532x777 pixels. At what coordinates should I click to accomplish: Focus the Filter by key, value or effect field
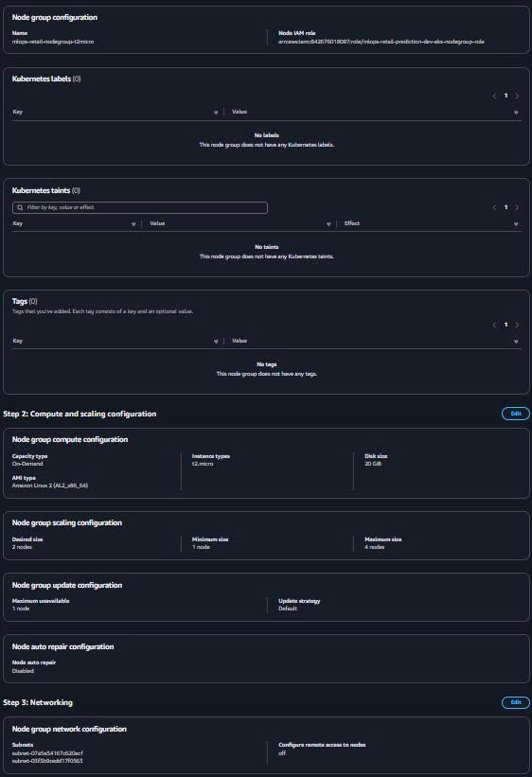point(140,207)
